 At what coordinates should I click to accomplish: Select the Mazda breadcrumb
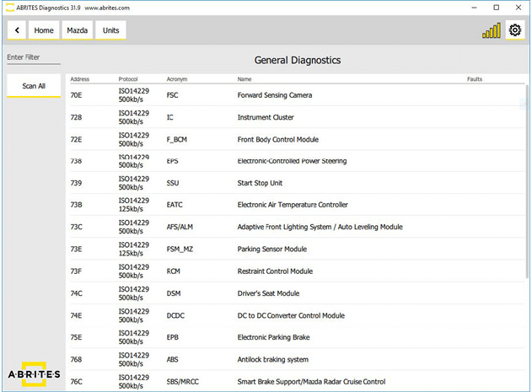77,30
